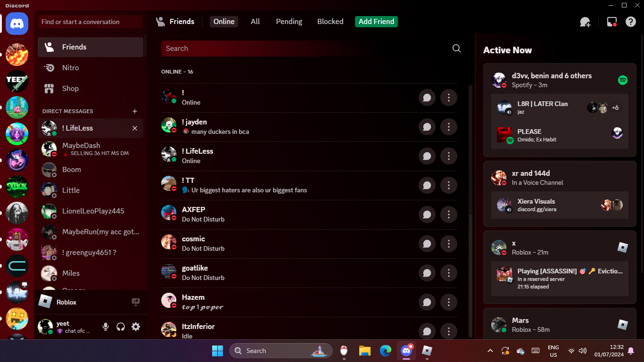Message ! LifeLess from friends list row
This screenshot has width=644, height=362.
427,156
